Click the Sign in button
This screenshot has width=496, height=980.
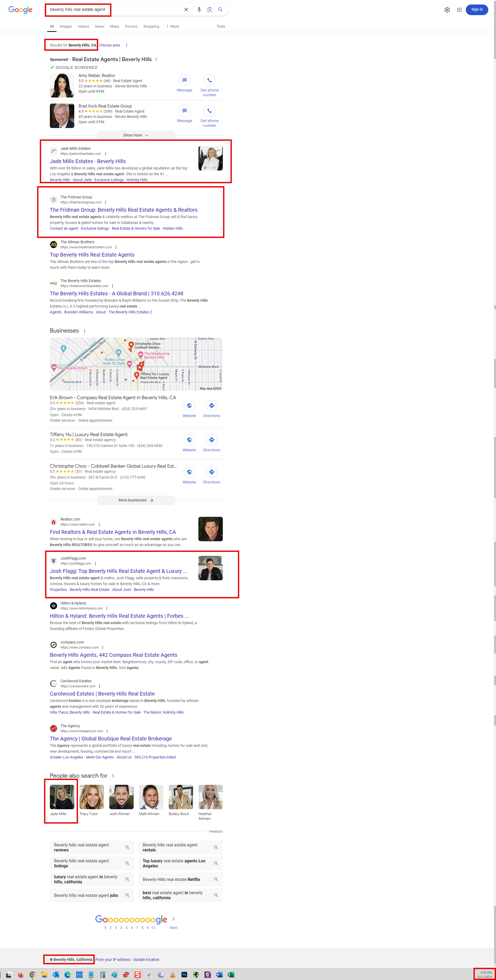(477, 10)
